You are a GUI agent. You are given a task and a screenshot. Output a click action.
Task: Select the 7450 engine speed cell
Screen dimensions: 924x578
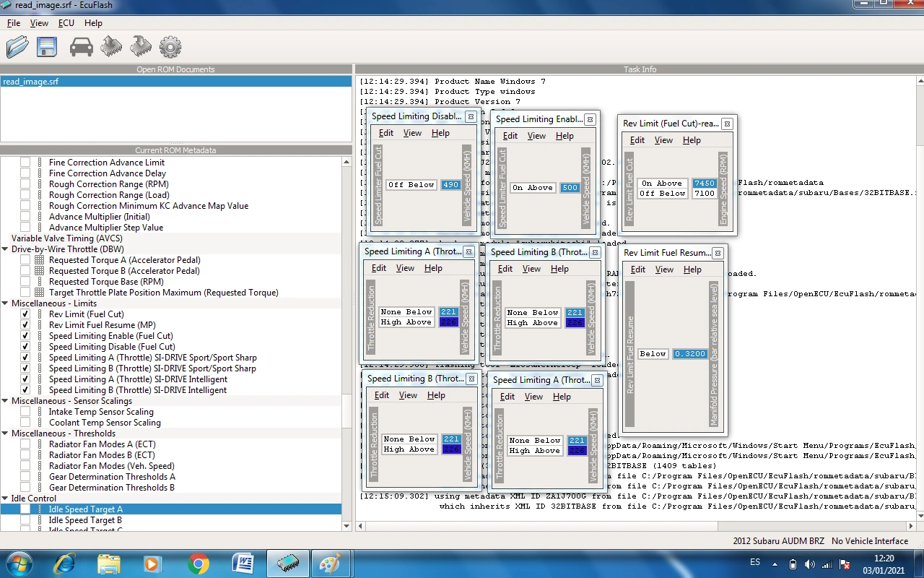pos(705,184)
